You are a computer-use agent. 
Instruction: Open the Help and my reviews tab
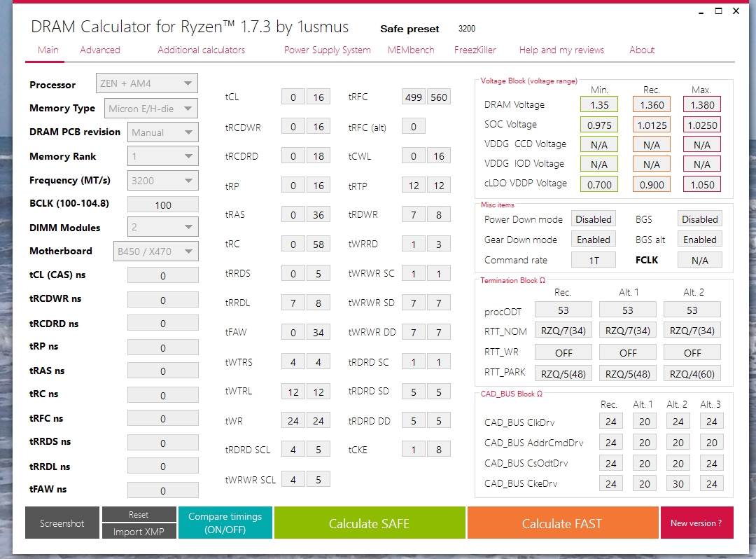click(x=561, y=50)
